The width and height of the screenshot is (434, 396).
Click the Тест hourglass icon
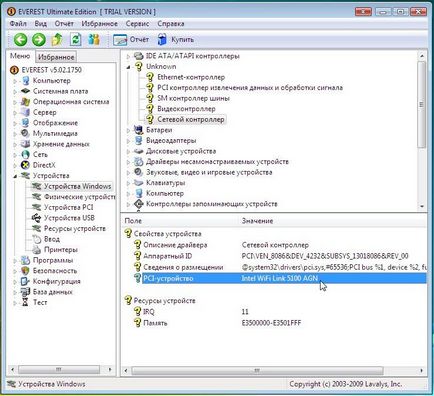(25, 302)
